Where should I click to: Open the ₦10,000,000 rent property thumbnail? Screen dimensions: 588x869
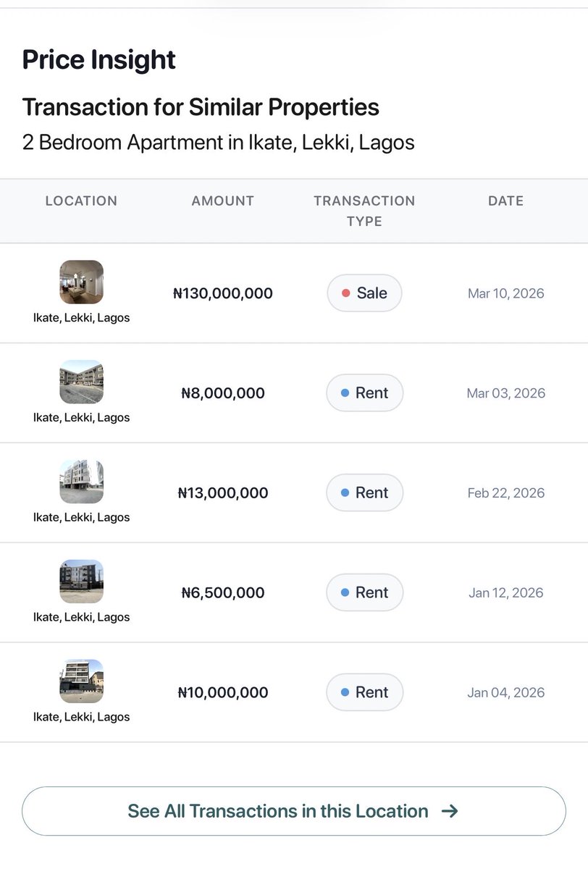[81, 681]
